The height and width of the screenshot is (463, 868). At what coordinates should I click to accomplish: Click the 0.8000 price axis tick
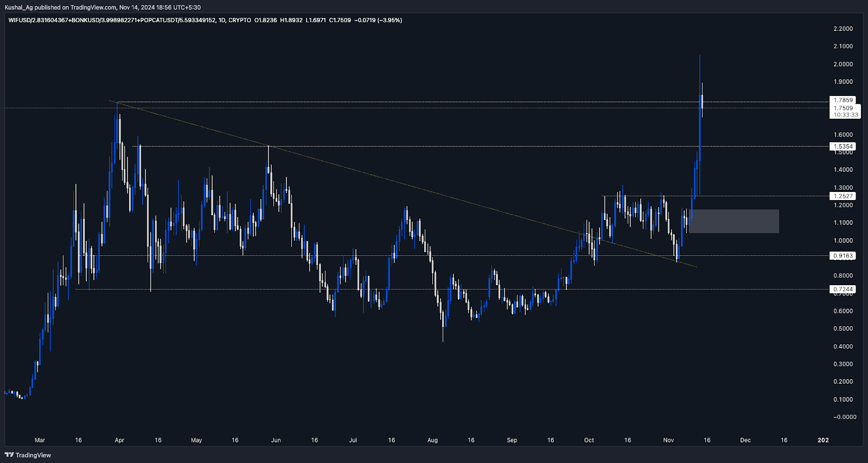pyautogui.click(x=843, y=276)
